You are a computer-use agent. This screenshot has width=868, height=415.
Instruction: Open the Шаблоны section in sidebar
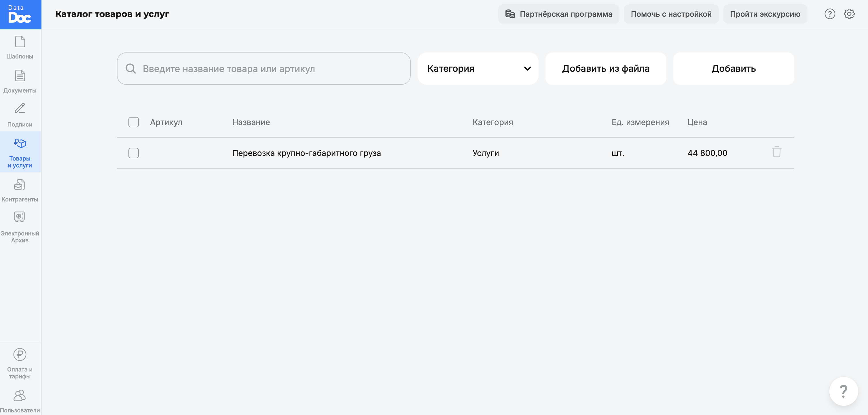click(x=20, y=47)
